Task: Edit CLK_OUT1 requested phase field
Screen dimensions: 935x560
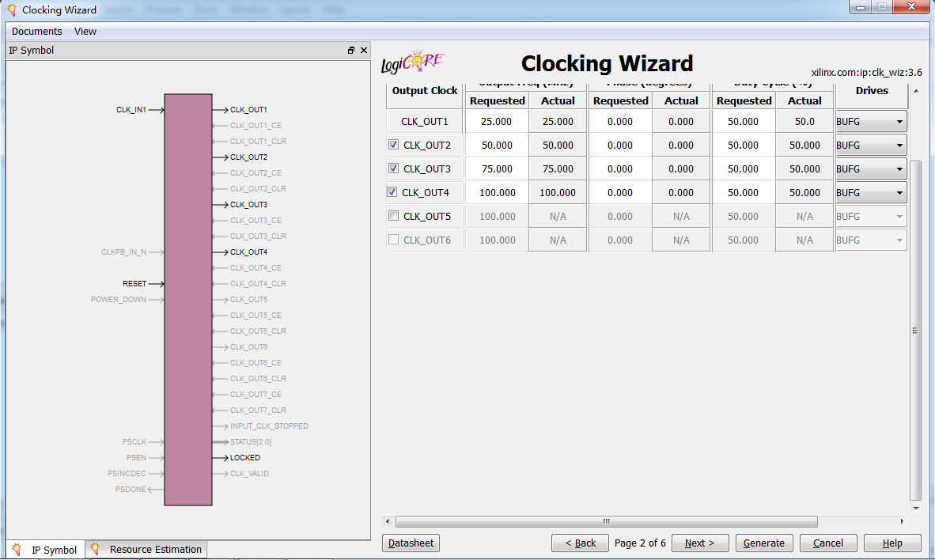Action: (620, 122)
